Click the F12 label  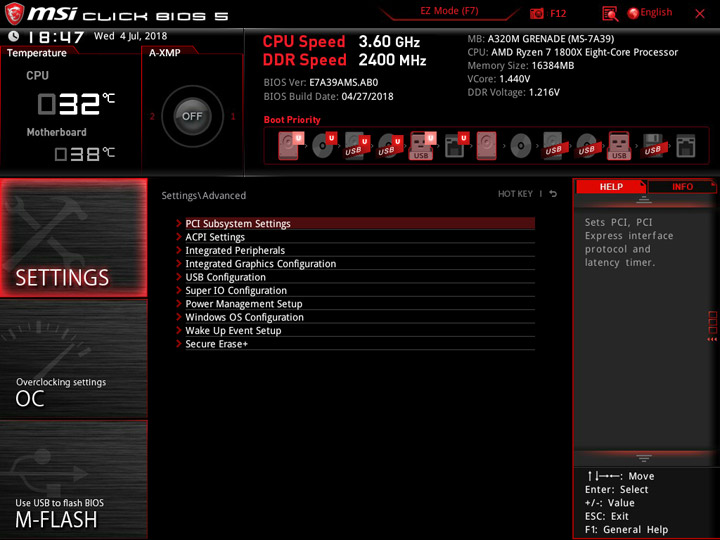click(x=558, y=13)
